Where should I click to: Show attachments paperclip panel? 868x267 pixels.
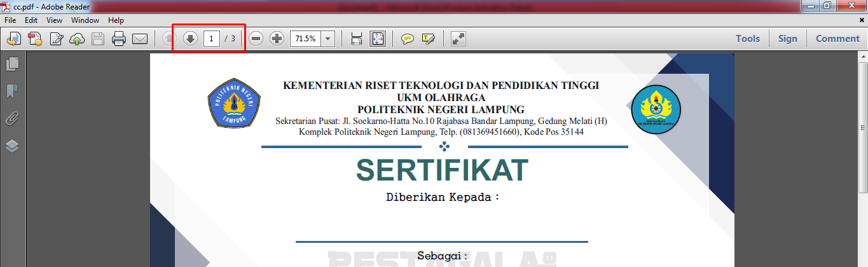[12, 118]
